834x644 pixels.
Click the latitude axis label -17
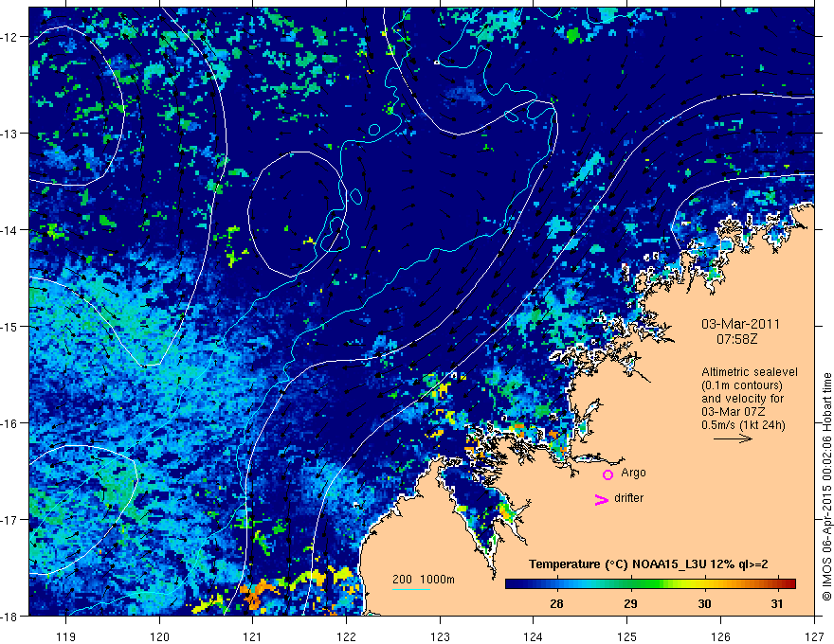click(9, 520)
